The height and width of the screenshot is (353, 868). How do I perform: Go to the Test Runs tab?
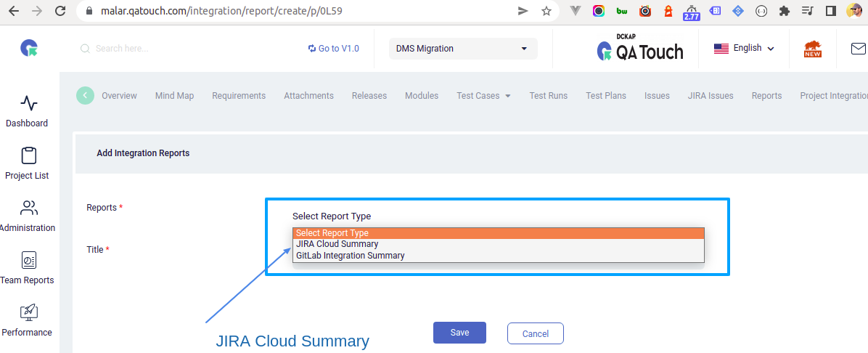coord(549,96)
